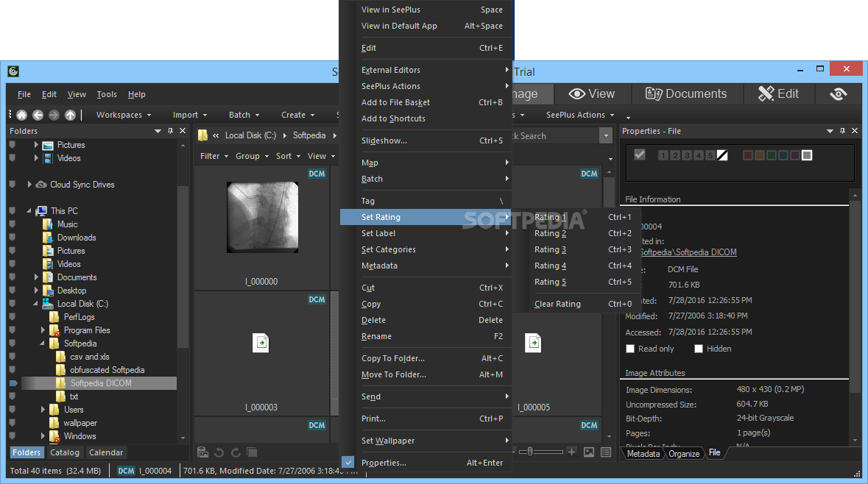Toggle the tagged checkmark in Properties panel
Viewport: 868px width, 484px height.
(639, 155)
